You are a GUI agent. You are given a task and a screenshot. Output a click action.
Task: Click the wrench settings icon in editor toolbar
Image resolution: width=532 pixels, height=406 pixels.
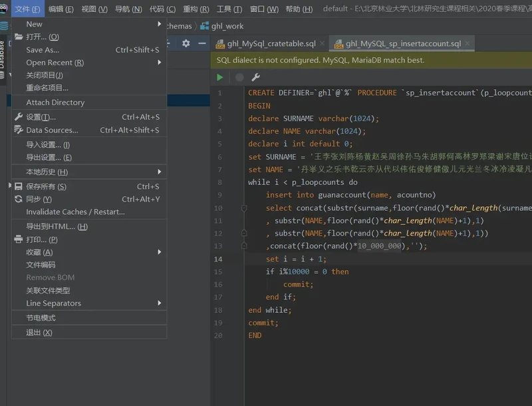[255, 77]
